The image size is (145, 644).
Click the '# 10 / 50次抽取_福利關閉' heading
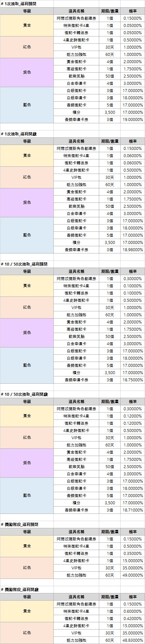tap(24, 264)
